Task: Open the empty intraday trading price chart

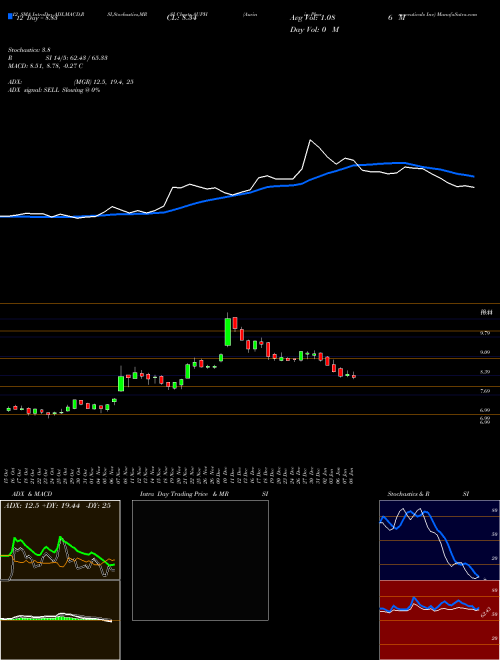Action: pos(200,560)
